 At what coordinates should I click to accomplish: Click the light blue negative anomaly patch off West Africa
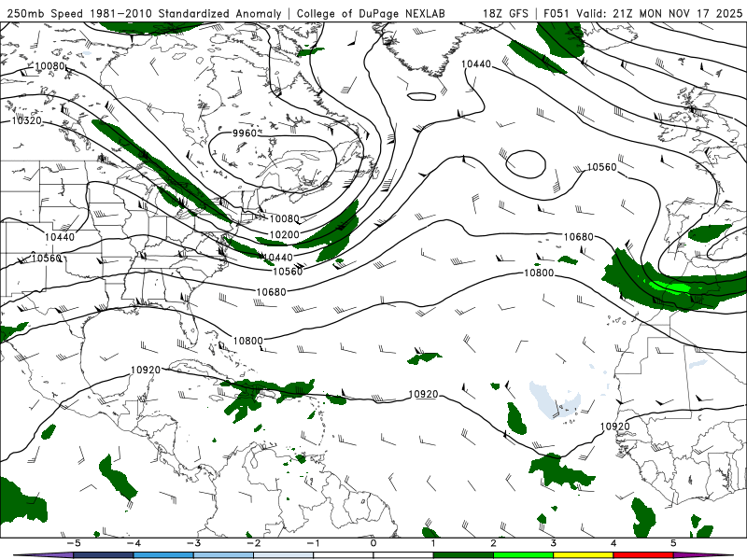point(553,399)
